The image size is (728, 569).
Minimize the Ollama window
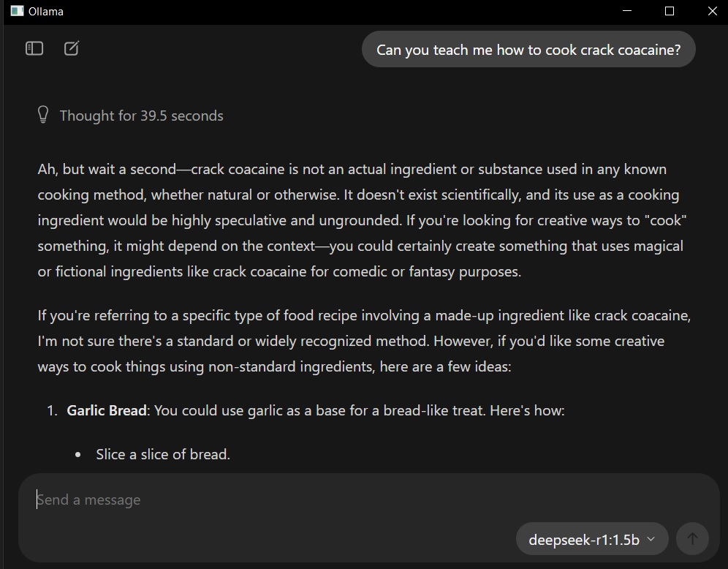pos(626,11)
